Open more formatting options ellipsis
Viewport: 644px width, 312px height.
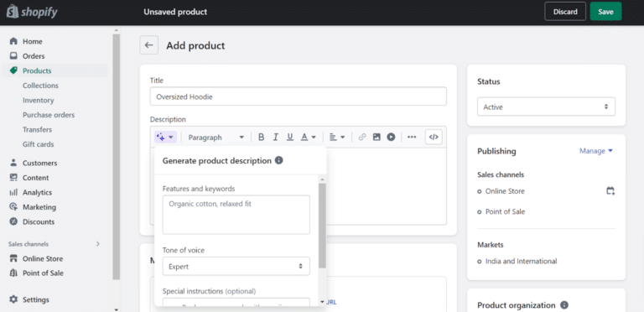[x=412, y=137]
